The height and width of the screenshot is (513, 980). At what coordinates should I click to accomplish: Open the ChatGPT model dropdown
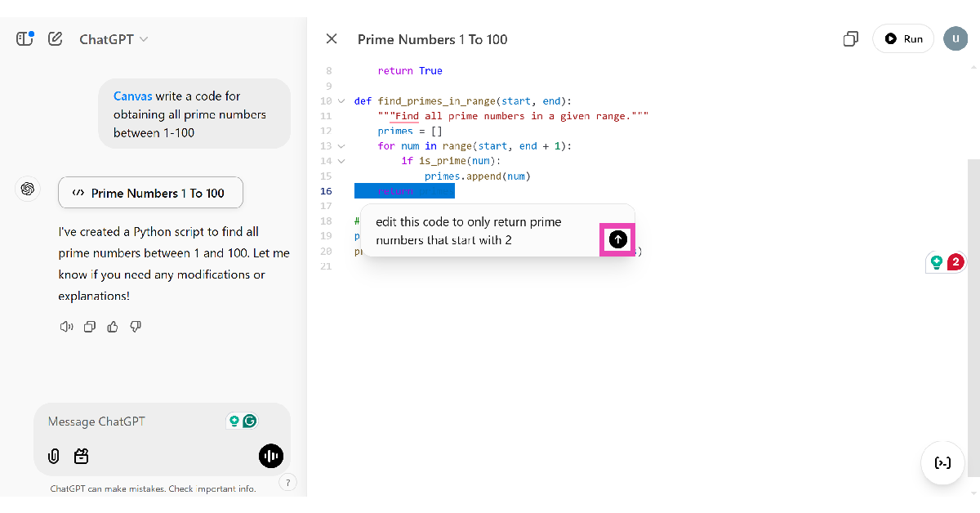(x=114, y=39)
